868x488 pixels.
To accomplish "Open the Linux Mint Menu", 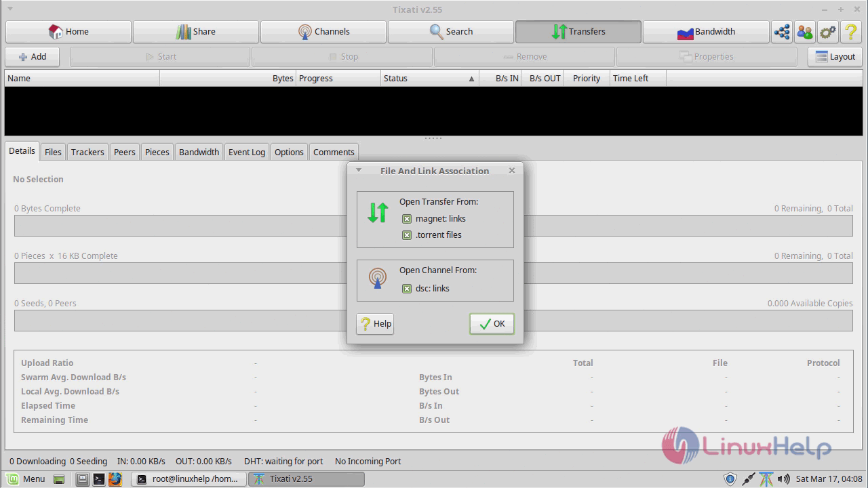I will pyautogui.click(x=26, y=479).
